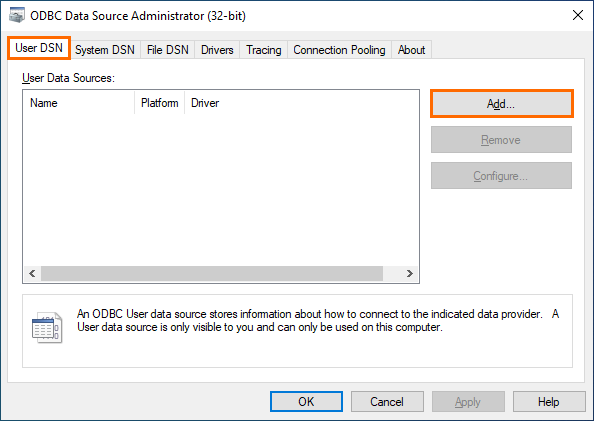Switch to the User DSN tab

click(39, 48)
